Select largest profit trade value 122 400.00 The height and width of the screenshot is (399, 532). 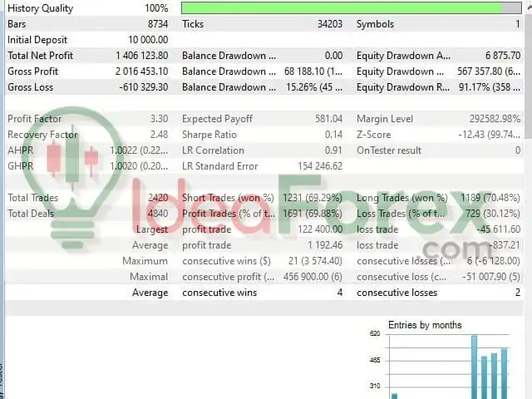pos(320,229)
